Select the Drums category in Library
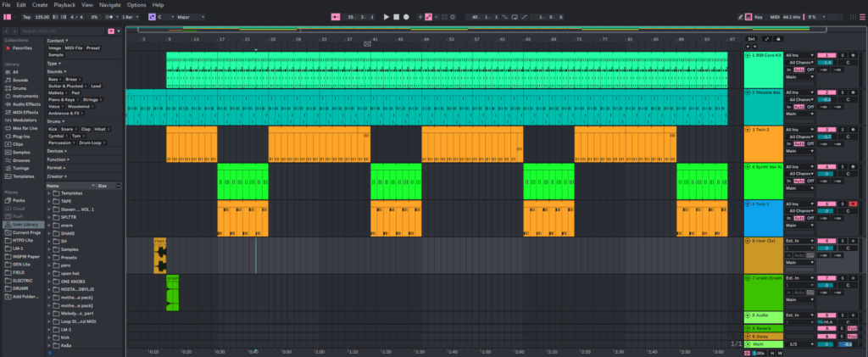The image size is (868, 357). point(19,88)
